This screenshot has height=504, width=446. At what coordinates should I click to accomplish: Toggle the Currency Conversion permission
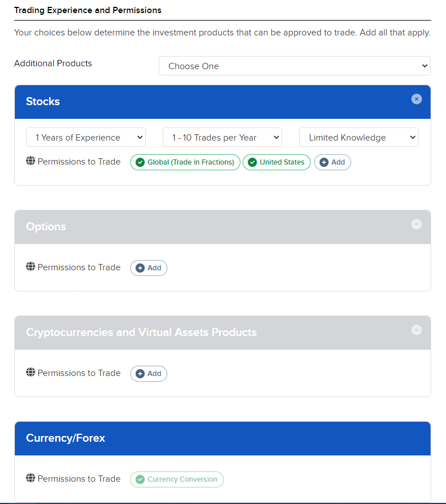176,479
